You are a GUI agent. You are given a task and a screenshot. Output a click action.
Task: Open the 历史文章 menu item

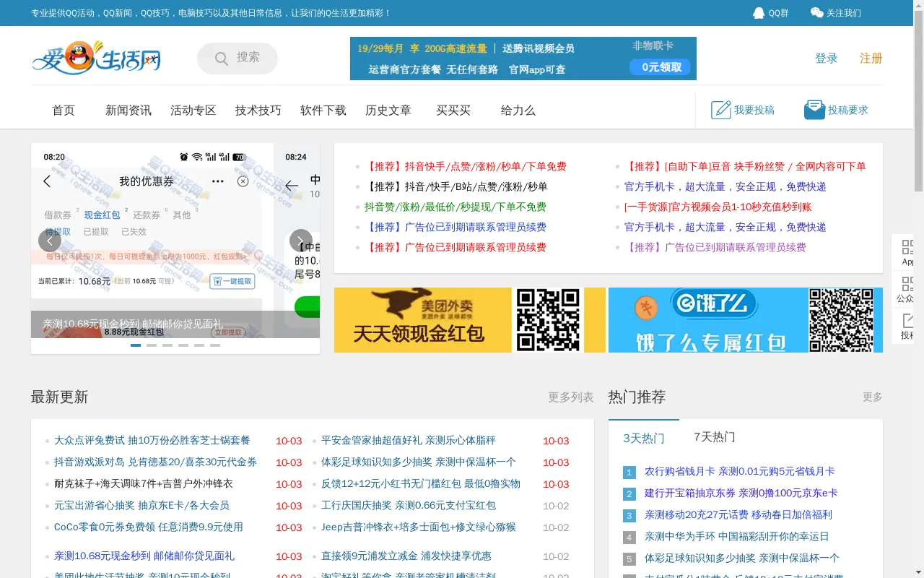click(x=388, y=111)
